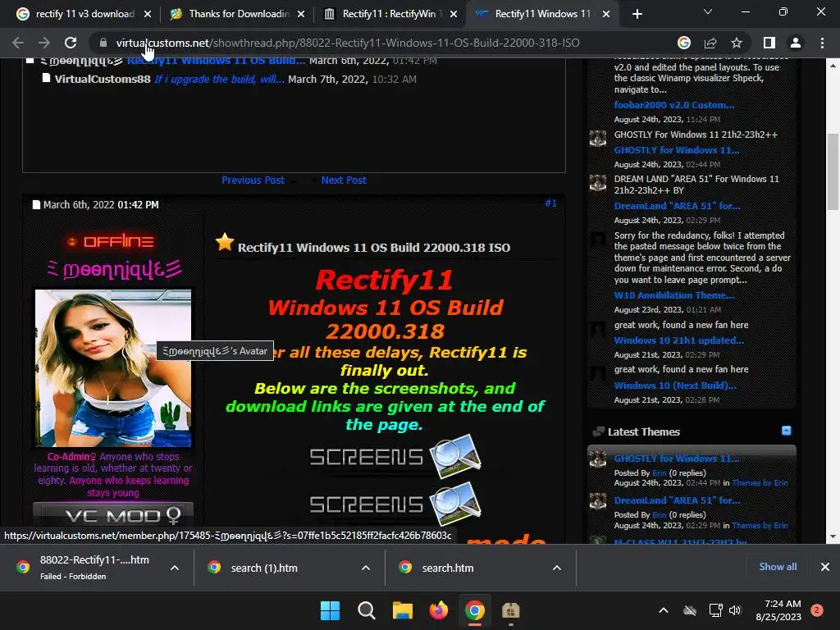Bookmark this page with the star icon
Screen dimensions: 840x630
[x=737, y=43]
